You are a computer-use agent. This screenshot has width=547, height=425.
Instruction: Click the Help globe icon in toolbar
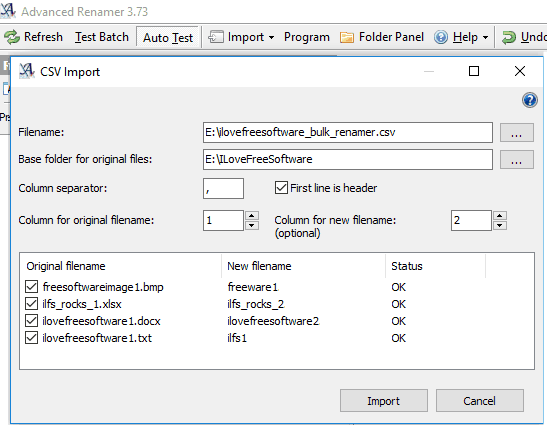(441, 37)
